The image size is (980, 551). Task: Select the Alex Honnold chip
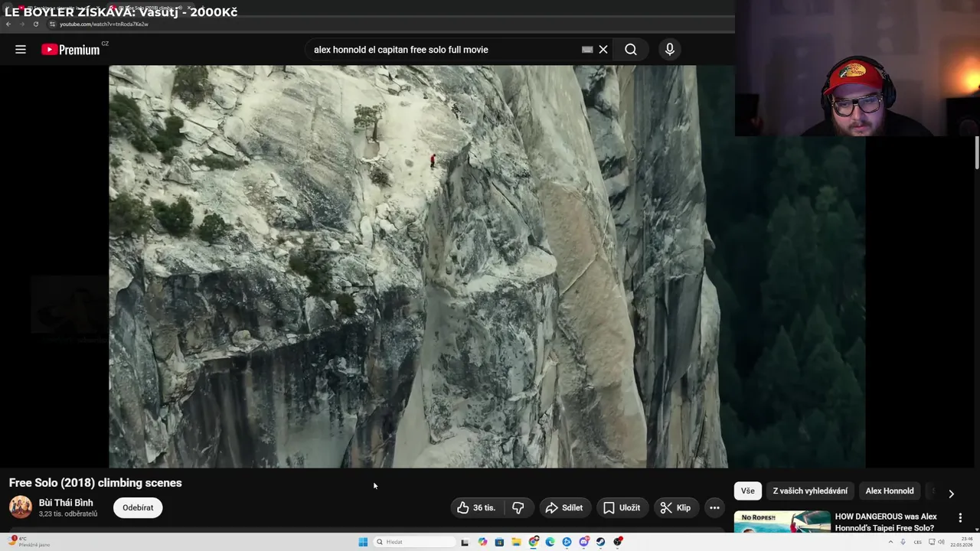click(x=890, y=491)
